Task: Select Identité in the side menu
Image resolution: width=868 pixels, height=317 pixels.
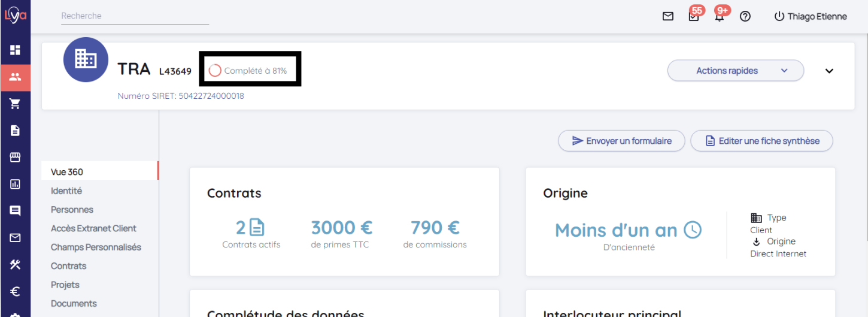Action: [66, 191]
